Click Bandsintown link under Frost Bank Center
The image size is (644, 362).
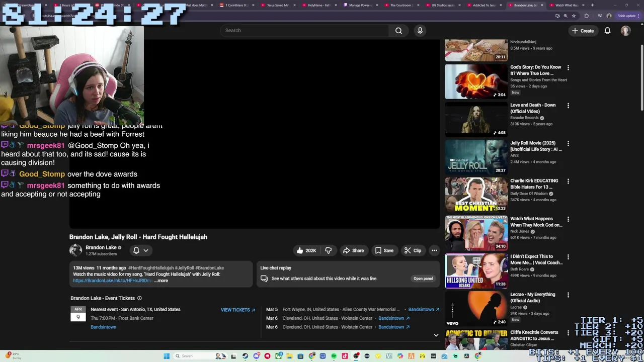click(103, 327)
